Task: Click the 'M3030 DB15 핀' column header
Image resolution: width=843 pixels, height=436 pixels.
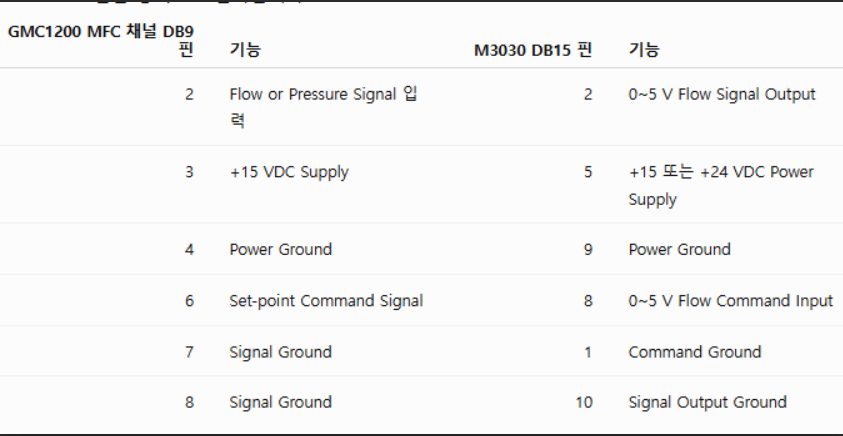Action: 533,51
